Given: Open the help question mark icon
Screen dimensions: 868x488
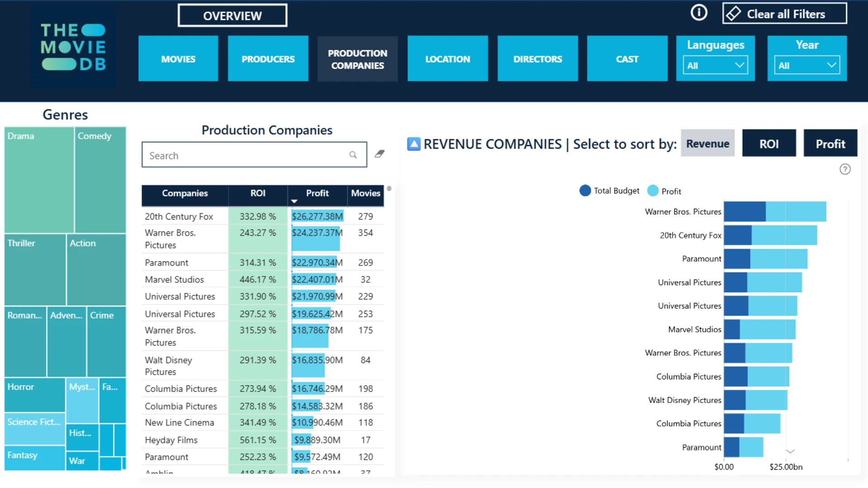Looking at the screenshot, I should coord(845,169).
